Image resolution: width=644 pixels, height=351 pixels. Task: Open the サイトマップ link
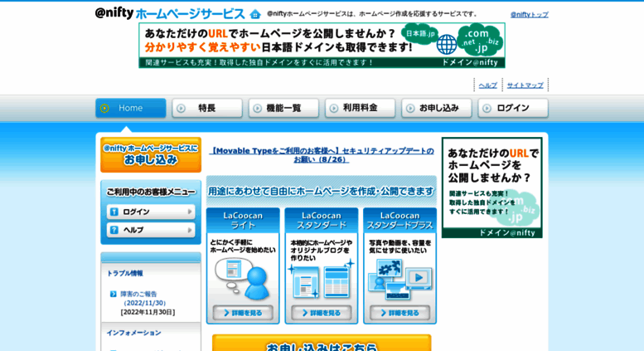coord(525,85)
